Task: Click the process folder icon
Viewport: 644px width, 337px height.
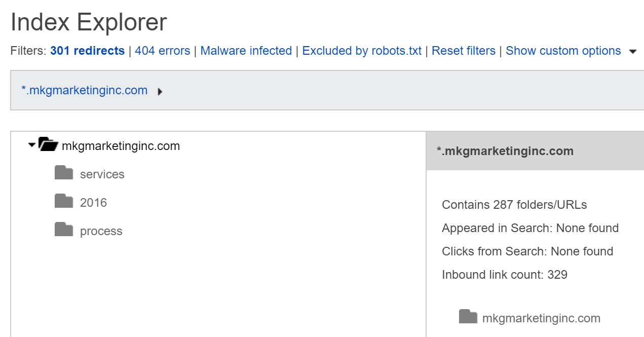Action: click(x=64, y=230)
